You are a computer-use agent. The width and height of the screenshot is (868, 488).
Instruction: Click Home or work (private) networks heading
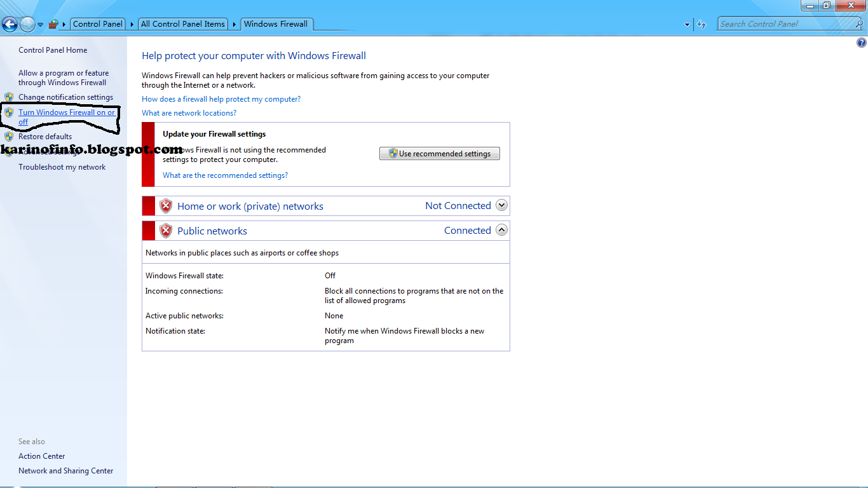click(x=250, y=207)
